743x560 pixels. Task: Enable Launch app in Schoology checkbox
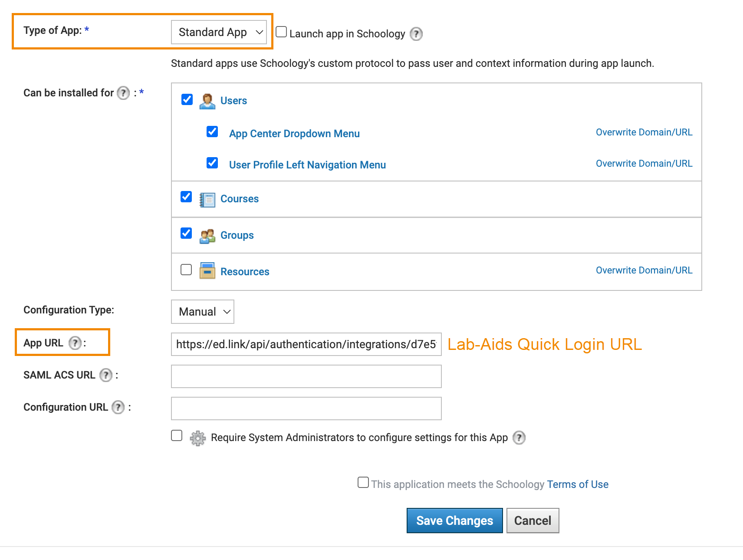pos(281,32)
